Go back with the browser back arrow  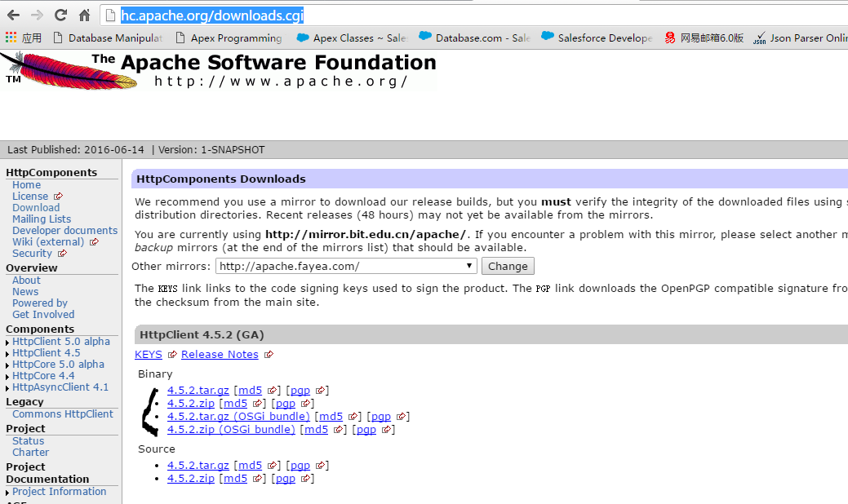point(14,15)
